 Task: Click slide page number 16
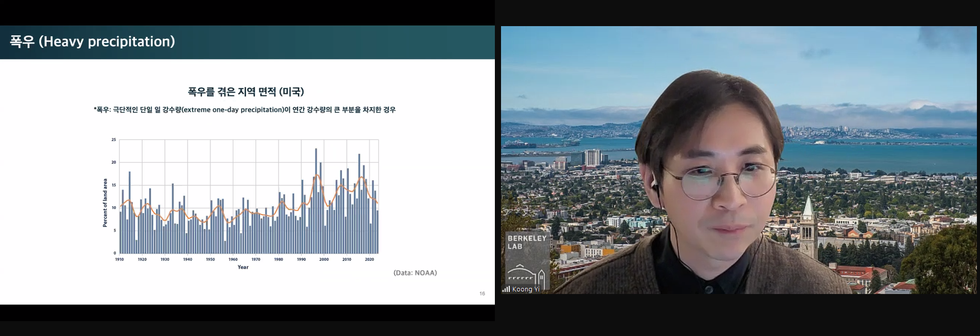(482, 293)
